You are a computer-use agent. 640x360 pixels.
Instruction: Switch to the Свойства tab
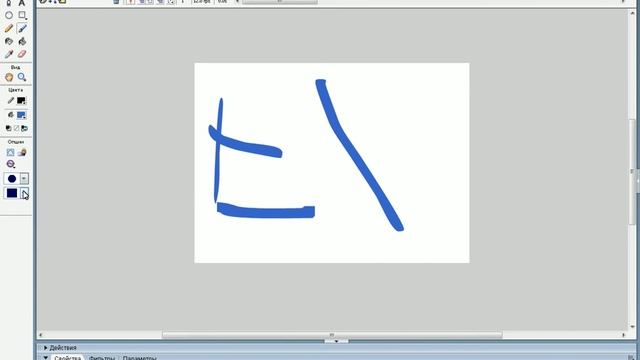click(67, 358)
